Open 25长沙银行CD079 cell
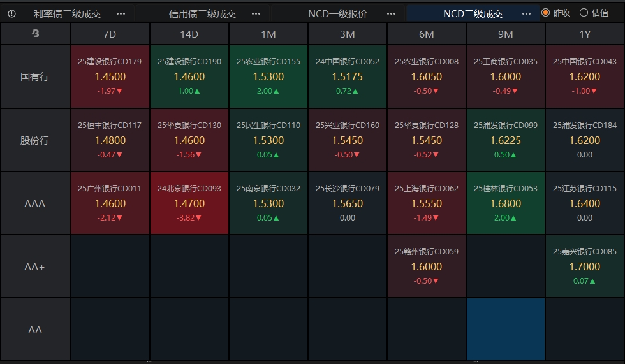 point(347,203)
